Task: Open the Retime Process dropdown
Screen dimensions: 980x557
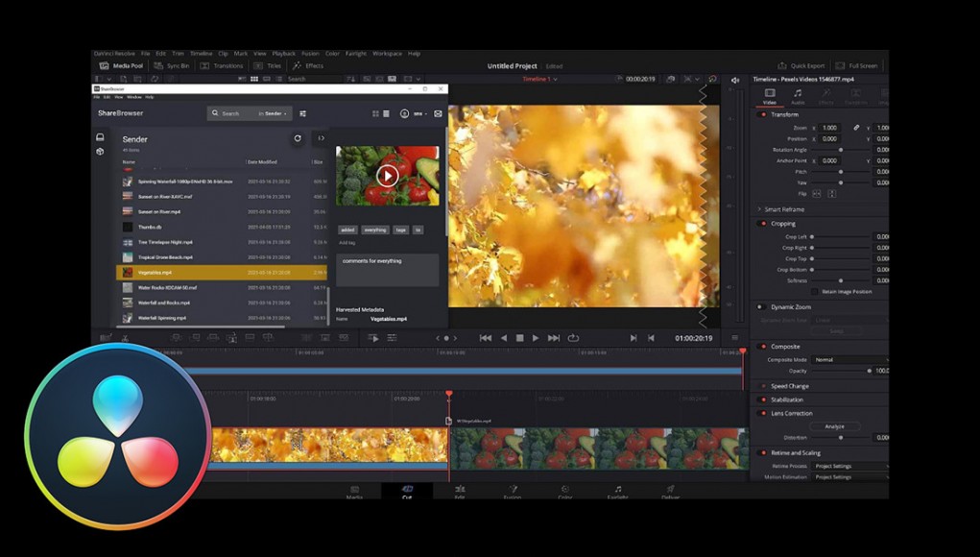Action: 850,466
